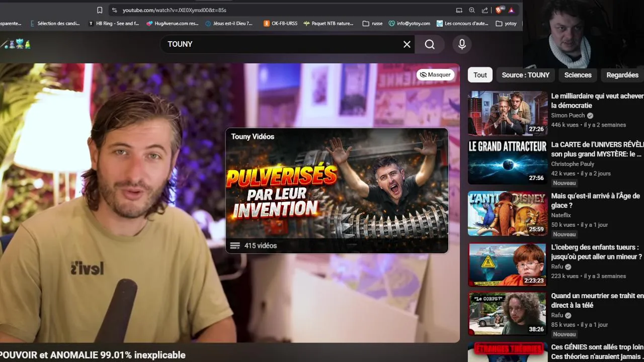Open Christophe Pauly channel name

point(573,164)
